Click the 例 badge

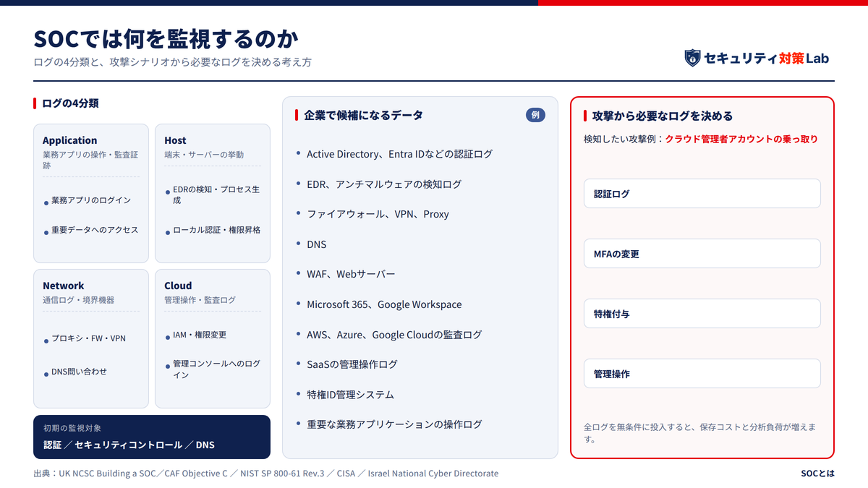point(535,115)
